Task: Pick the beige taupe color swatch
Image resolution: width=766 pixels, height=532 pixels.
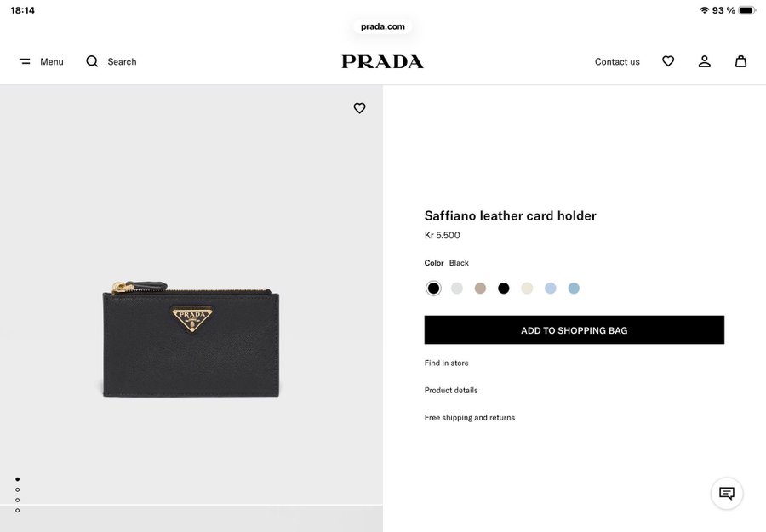Action: (x=480, y=289)
